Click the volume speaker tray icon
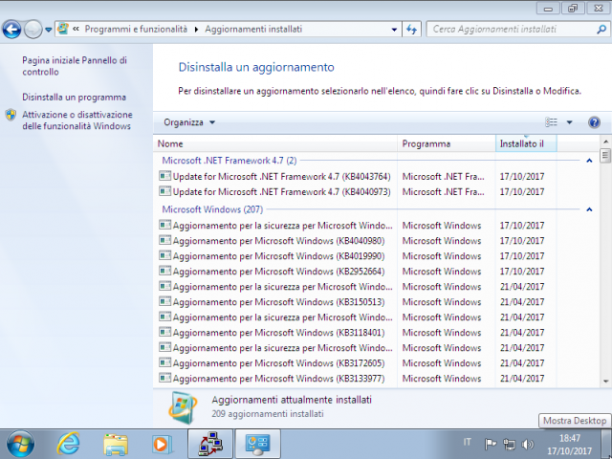Viewport: 612px width, 459px height. coord(527,444)
